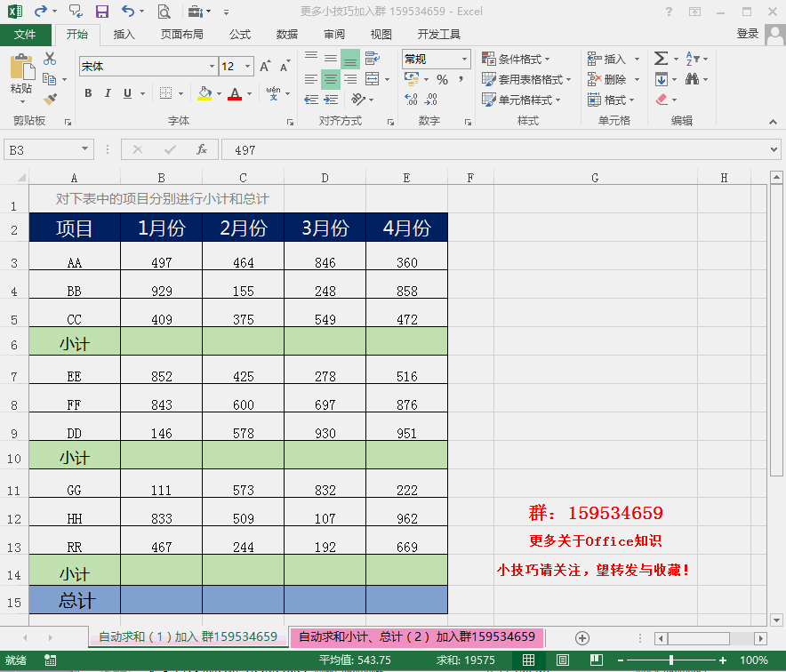Switch to the 插入 Insert tab
The height and width of the screenshot is (672, 786).
click(x=124, y=34)
